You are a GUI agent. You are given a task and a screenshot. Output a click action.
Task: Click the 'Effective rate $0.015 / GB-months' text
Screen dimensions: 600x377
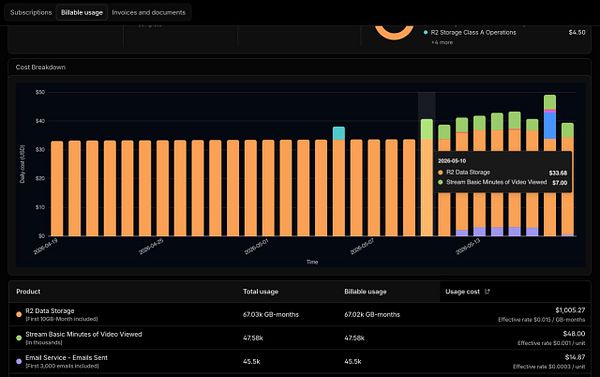coord(541,320)
